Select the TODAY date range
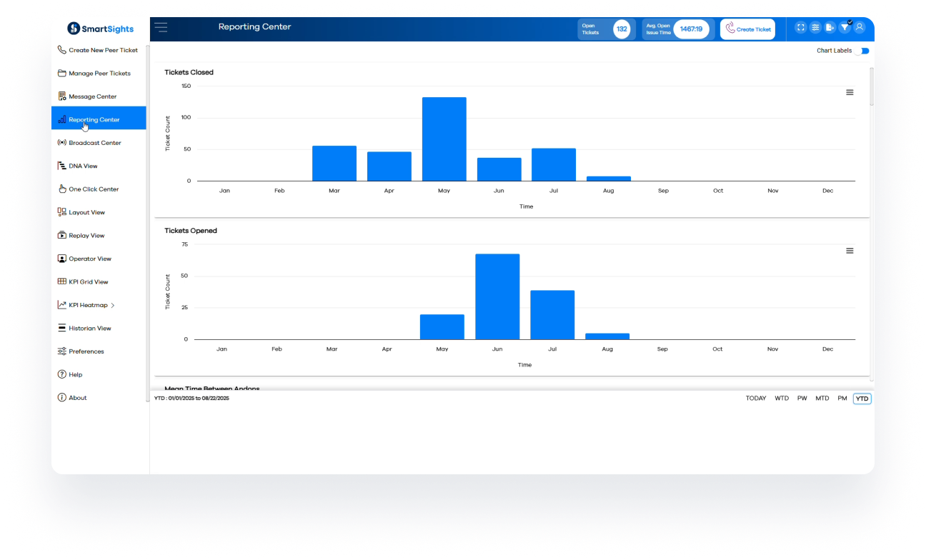 point(755,399)
